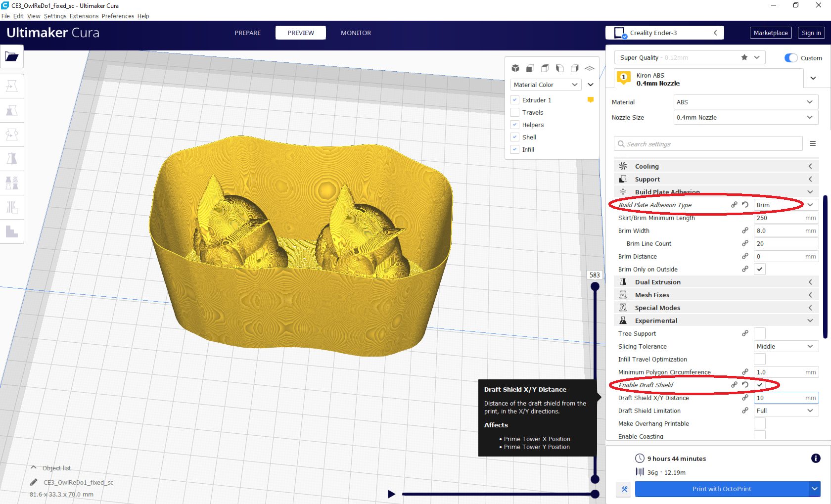Enable Tree Support checkbox

[760, 333]
